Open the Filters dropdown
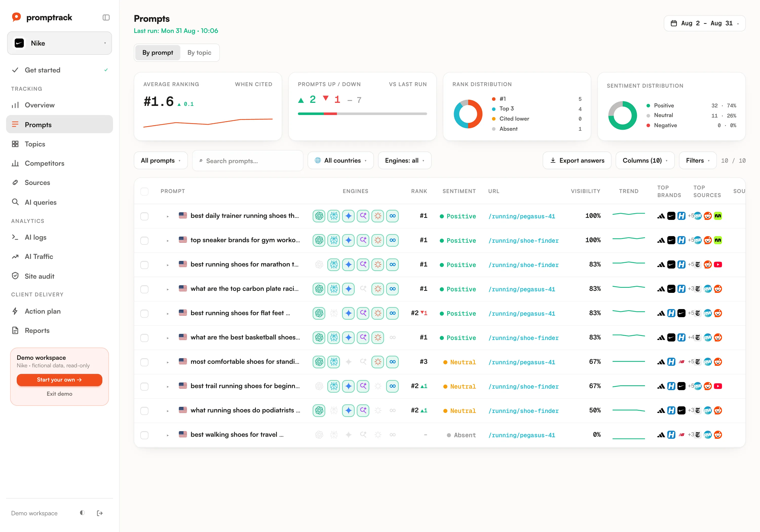This screenshot has width=760, height=532. point(698,161)
